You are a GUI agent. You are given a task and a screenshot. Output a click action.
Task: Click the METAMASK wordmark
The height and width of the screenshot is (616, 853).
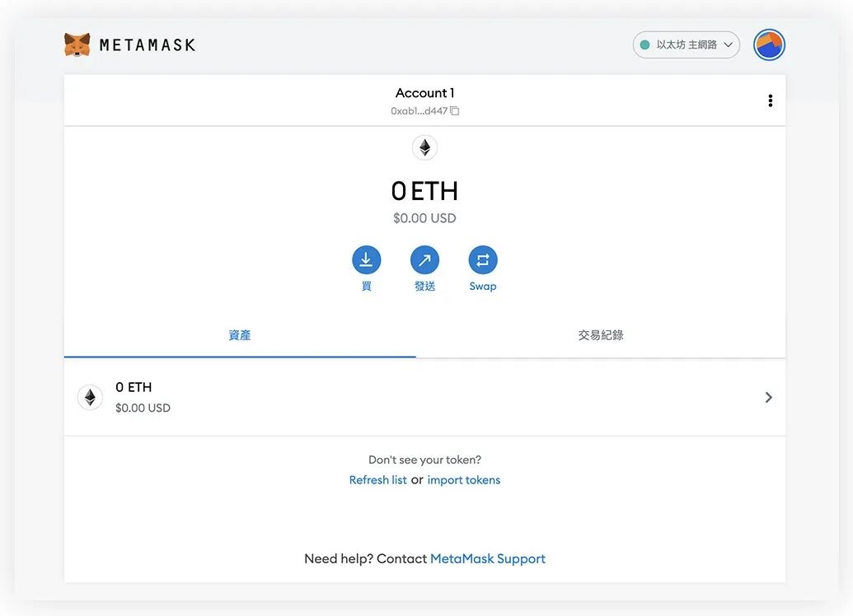click(147, 45)
